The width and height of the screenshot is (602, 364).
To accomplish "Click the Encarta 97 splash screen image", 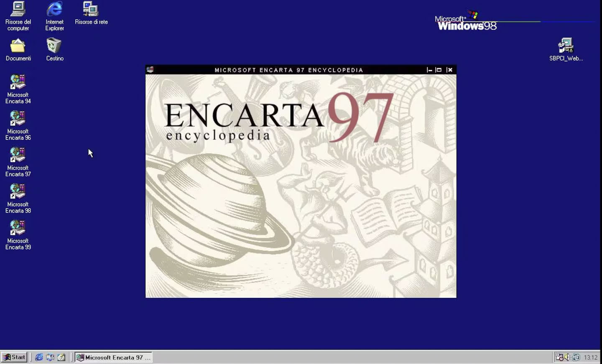I will (x=301, y=186).
